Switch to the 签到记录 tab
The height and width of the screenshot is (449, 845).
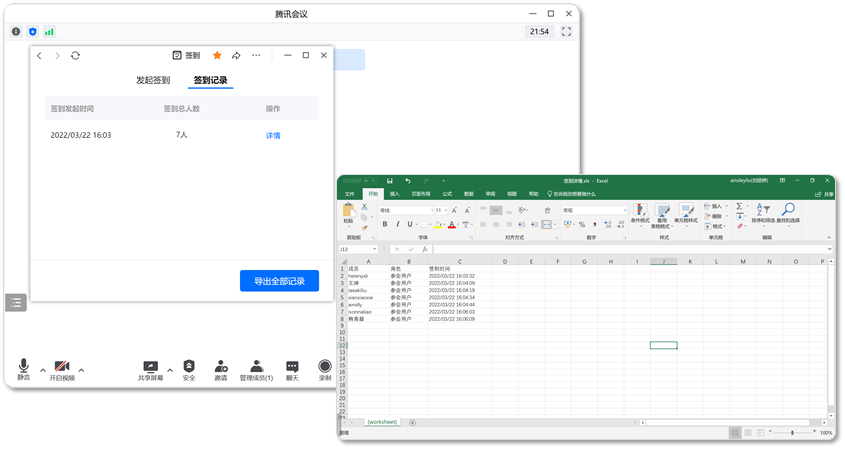pyautogui.click(x=210, y=80)
